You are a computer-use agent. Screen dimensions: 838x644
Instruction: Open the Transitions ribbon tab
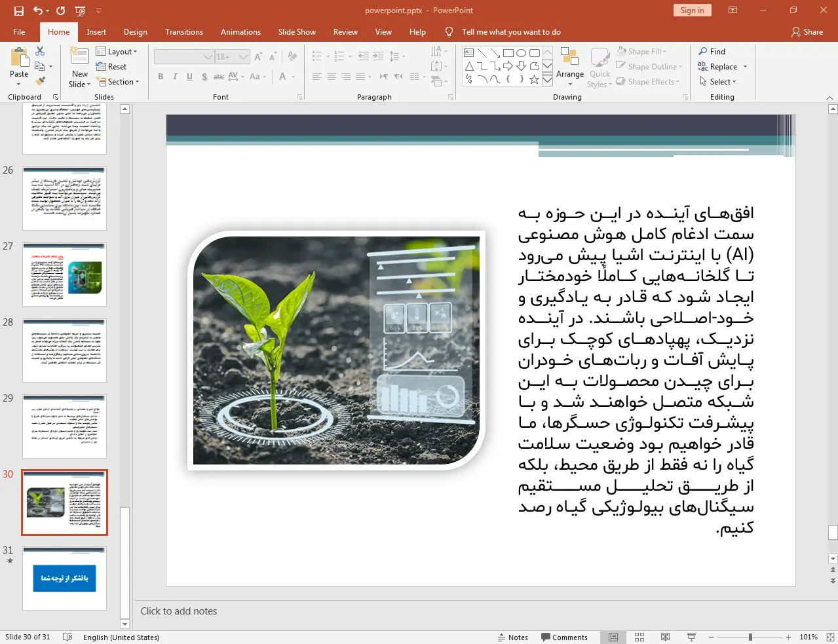point(184,32)
